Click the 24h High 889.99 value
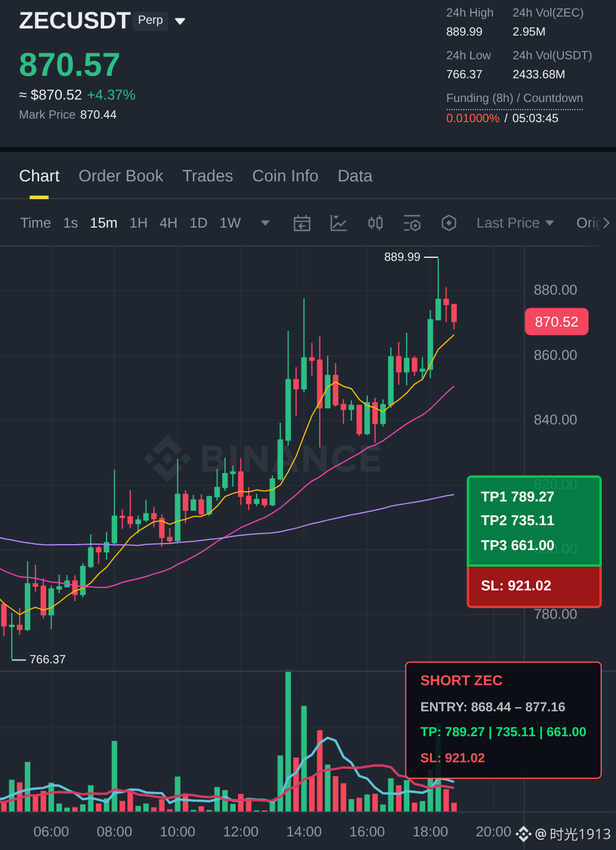The width and height of the screenshot is (616, 850). (464, 32)
